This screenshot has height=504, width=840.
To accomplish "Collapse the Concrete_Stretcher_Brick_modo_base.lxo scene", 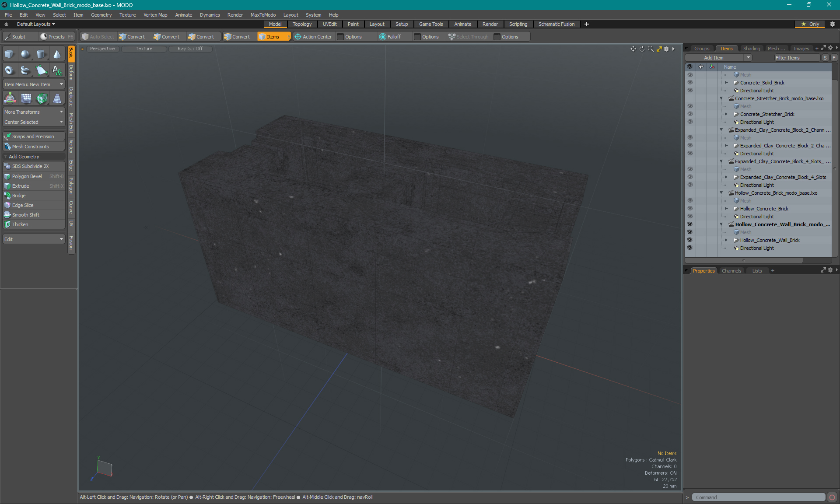I will (x=721, y=98).
